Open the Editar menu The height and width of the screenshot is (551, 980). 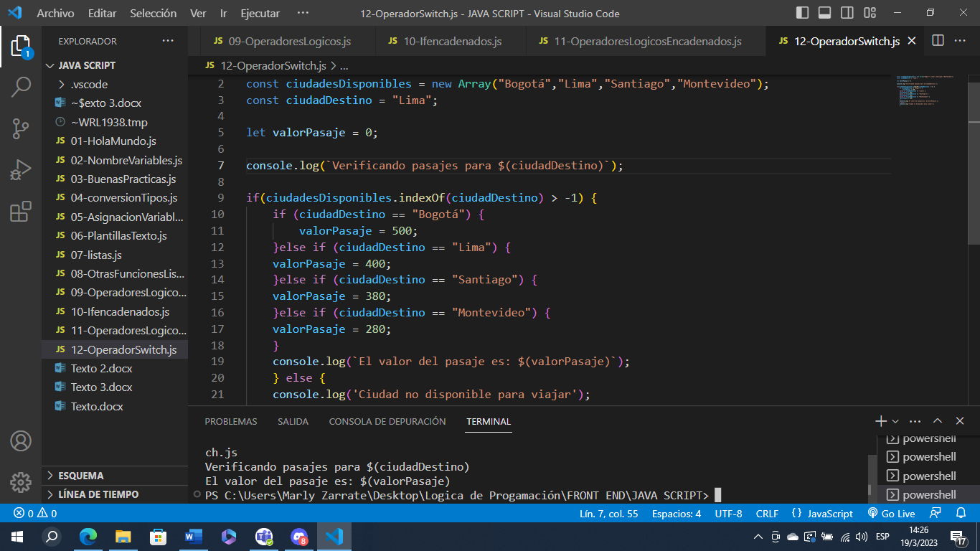(103, 13)
